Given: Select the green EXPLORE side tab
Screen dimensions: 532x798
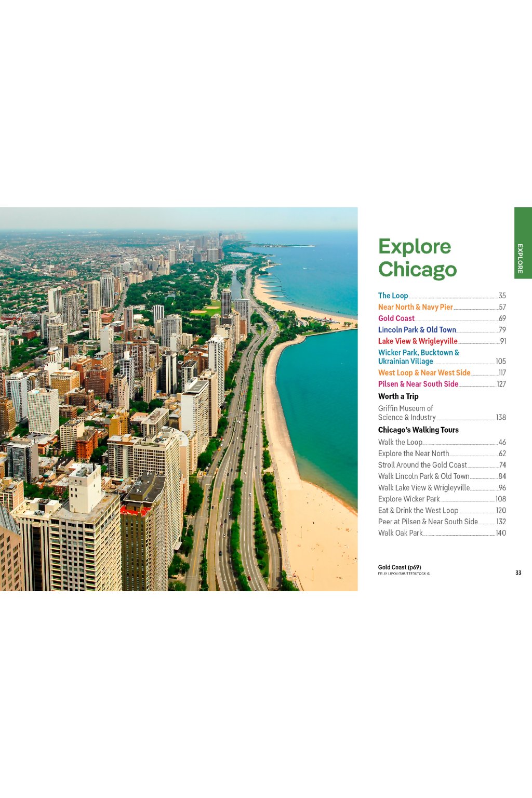Looking at the screenshot, I should [523, 243].
